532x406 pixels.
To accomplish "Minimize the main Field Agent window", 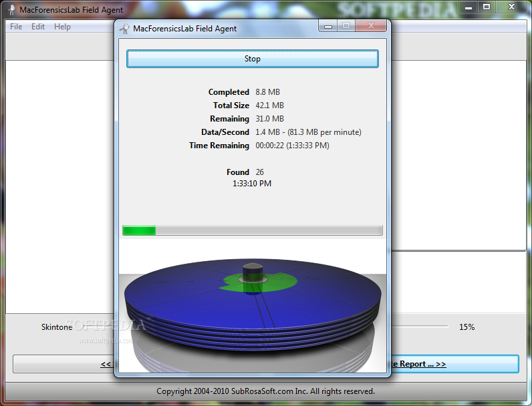I will [x=469, y=7].
